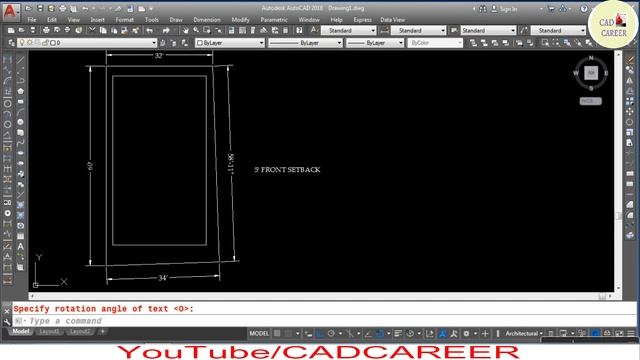Open the File menu
The width and height of the screenshot is (640, 360).
pyautogui.click(x=32, y=20)
